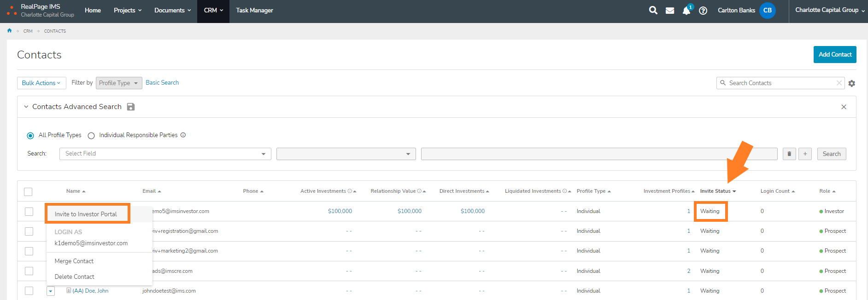Open notifications bell icon

[x=686, y=11]
